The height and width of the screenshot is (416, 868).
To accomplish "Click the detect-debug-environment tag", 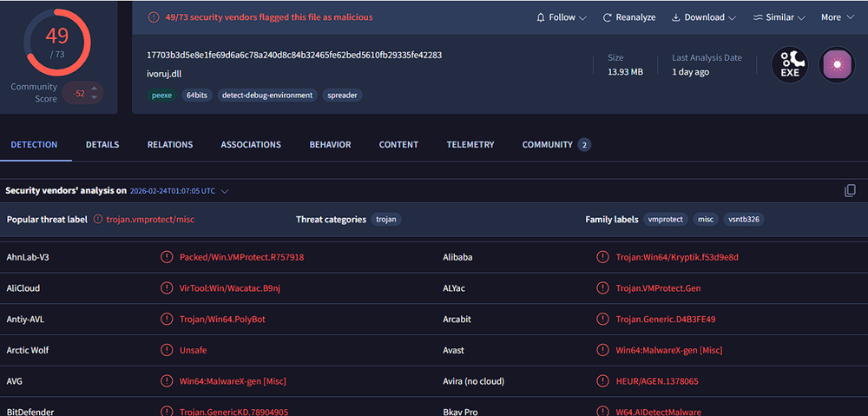I will click(266, 95).
